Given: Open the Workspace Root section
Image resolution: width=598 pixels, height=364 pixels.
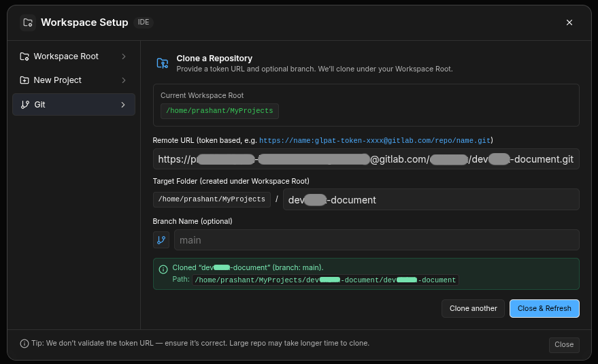Looking at the screenshot, I should tap(73, 56).
